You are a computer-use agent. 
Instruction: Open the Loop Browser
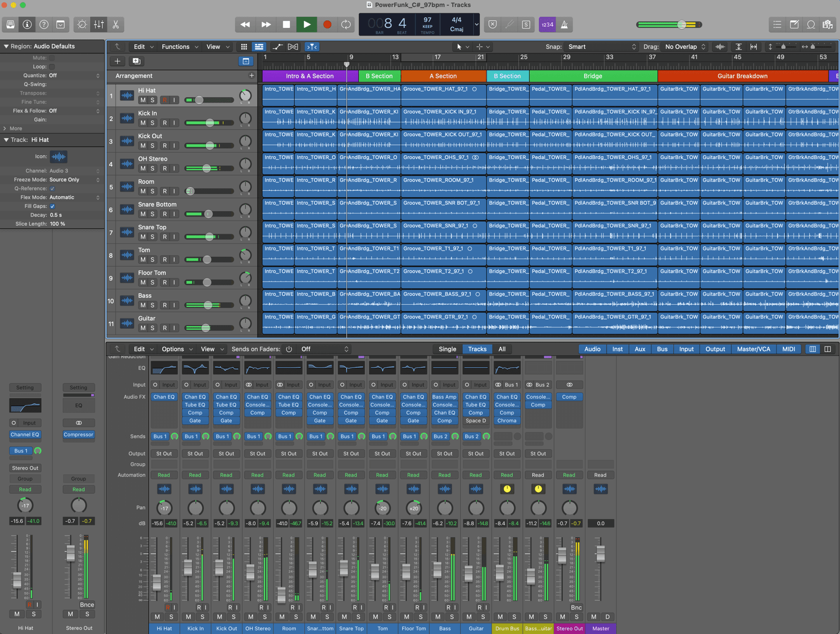[x=811, y=24]
